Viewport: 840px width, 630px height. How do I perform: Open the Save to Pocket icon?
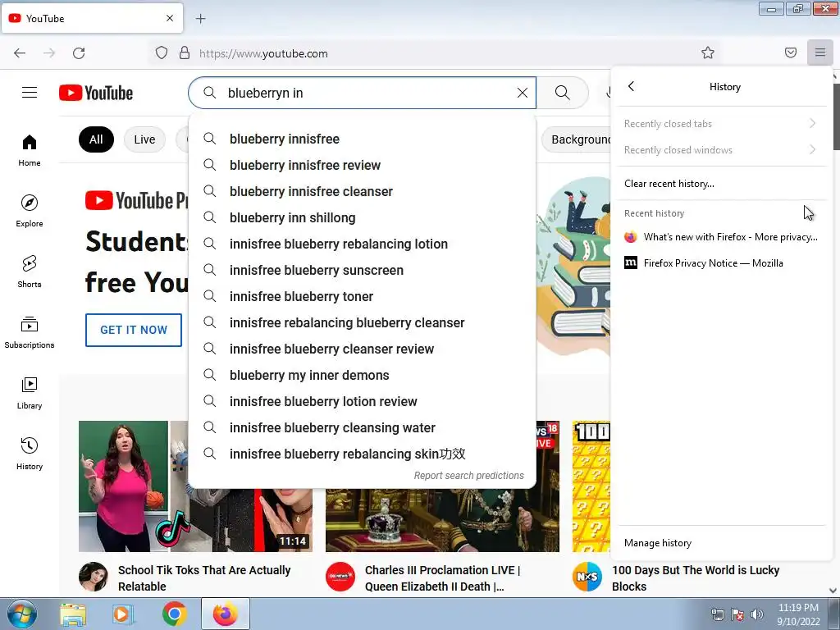point(791,52)
